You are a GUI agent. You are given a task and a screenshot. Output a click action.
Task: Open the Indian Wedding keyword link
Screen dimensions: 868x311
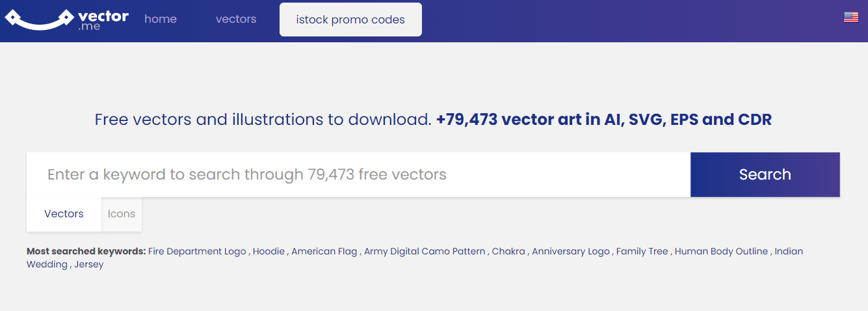click(788, 251)
